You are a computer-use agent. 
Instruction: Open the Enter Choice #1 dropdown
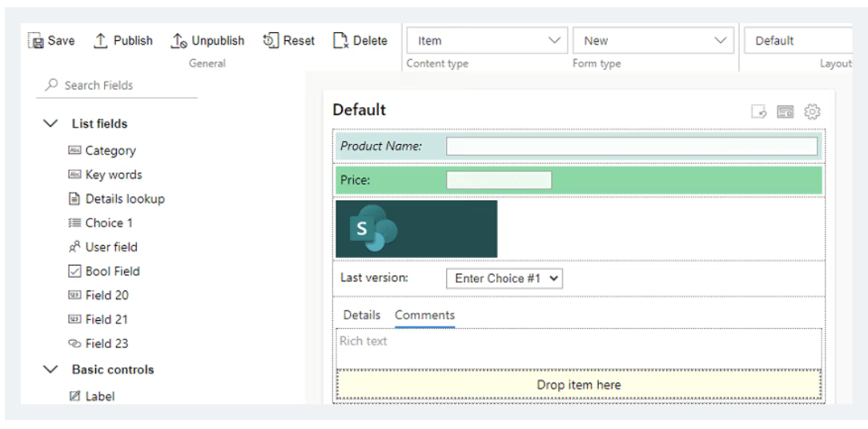504,279
